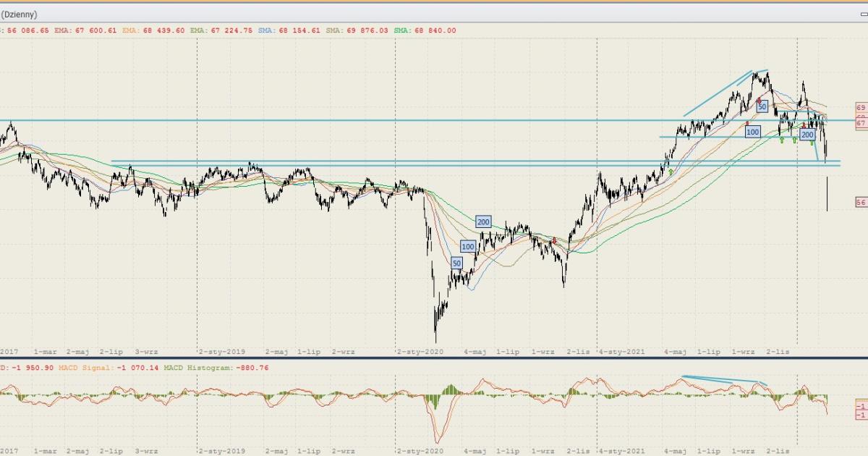Click the blue divergence line on MACD panel

[723, 379]
